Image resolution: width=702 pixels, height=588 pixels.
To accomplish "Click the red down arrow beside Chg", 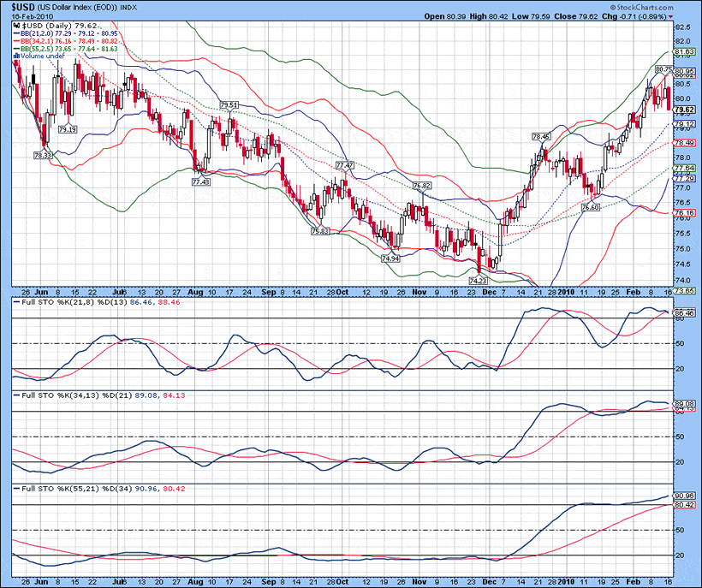I will (x=670, y=16).
